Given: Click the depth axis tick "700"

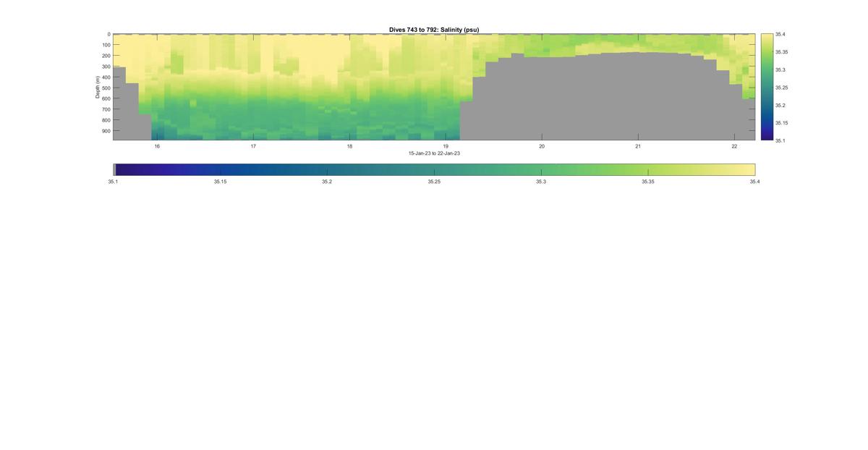Looking at the screenshot, I should [106, 109].
